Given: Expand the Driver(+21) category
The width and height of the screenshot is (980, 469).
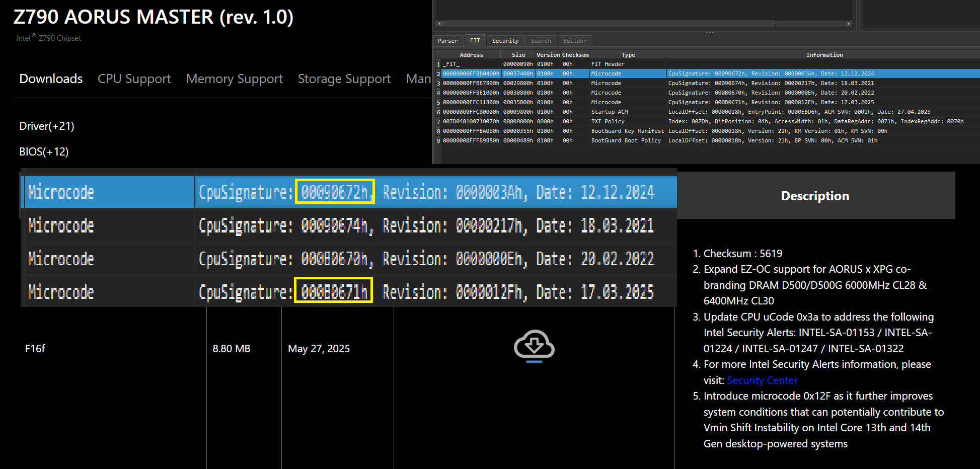Looking at the screenshot, I should pyautogui.click(x=47, y=126).
